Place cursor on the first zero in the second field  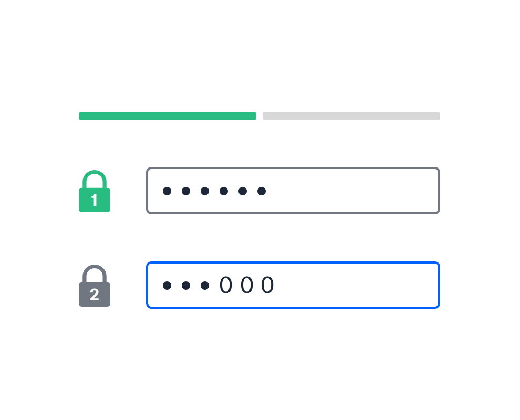[226, 285]
